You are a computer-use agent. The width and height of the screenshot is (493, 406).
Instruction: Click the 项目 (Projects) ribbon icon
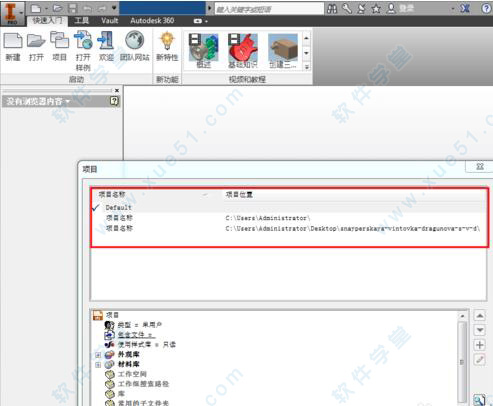60,46
